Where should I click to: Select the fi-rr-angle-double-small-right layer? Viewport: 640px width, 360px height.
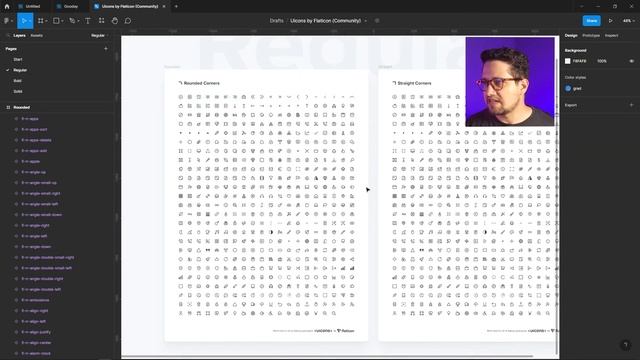click(48, 258)
